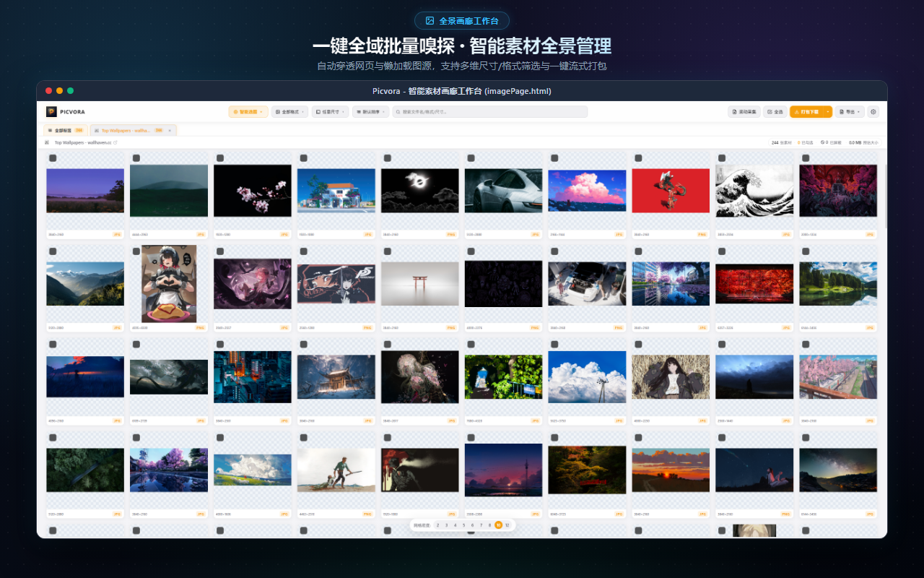Check the white clouds blue sky checkbox
924x578 pixels.
coord(555,345)
